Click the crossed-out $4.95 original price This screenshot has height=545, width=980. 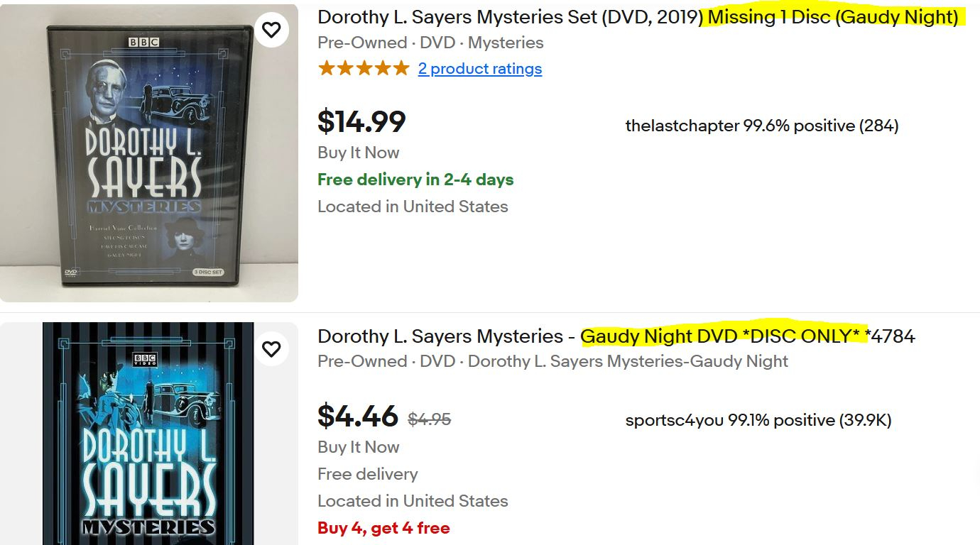430,419
